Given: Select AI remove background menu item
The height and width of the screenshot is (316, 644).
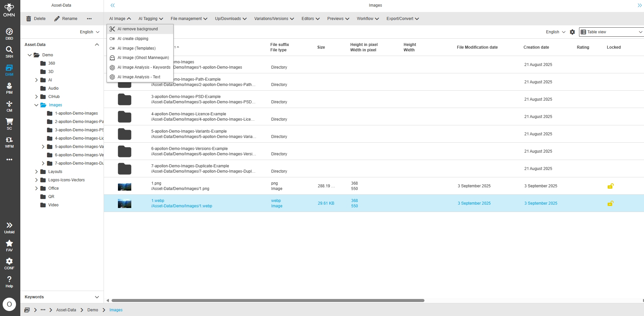Looking at the screenshot, I should coord(138,29).
